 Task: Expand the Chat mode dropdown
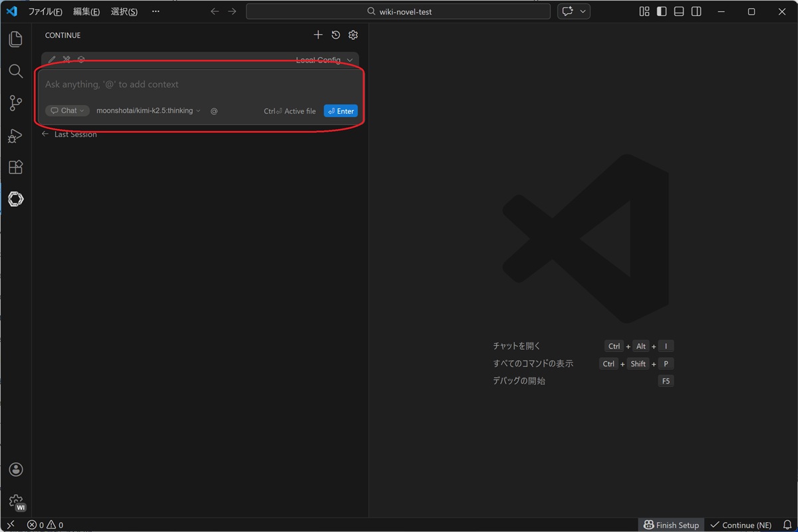[x=68, y=111]
